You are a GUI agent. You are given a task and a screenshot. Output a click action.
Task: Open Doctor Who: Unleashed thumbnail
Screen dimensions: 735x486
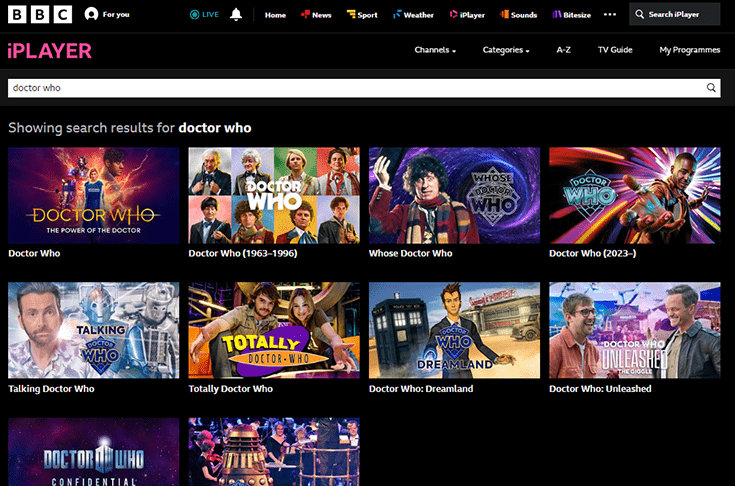pyautogui.click(x=635, y=330)
